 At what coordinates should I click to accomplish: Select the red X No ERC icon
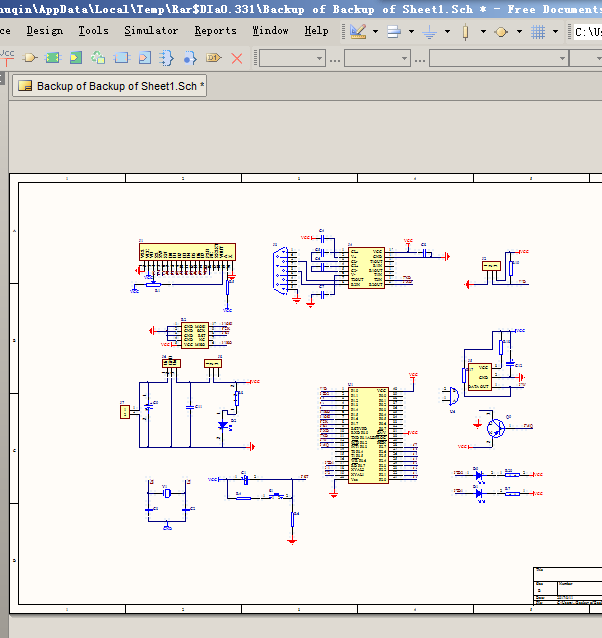[x=237, y=58]
